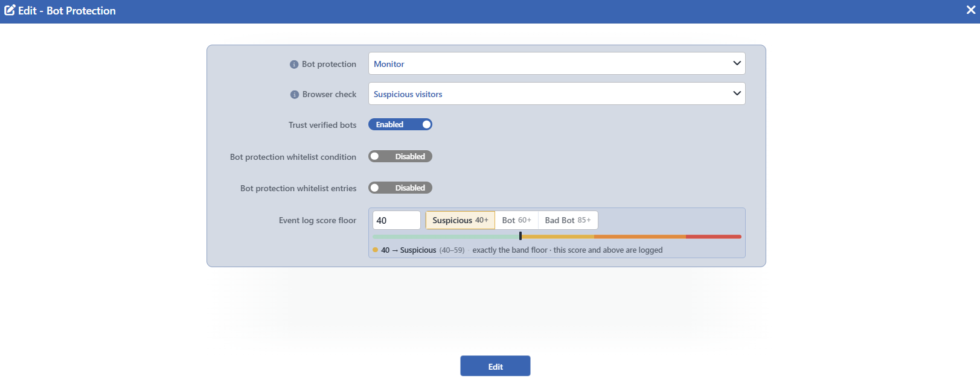The width and height of the screenshot is (980, 380).
Task: Click the red section of score bar
Action: click(713, 236)
